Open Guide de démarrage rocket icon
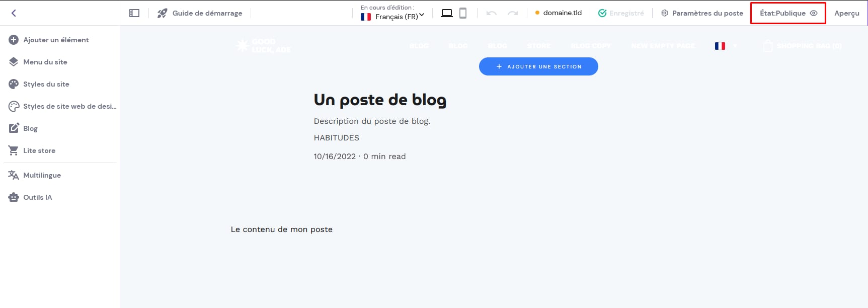The width and height of the screenshot is (868, 308). pyautogui.click(x=162, y=13)
